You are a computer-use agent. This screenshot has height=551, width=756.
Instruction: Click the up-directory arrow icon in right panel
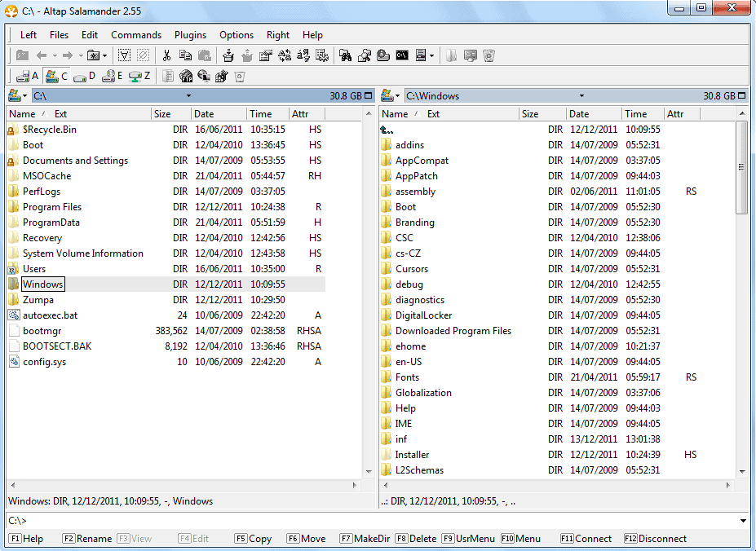pos(387,130)
